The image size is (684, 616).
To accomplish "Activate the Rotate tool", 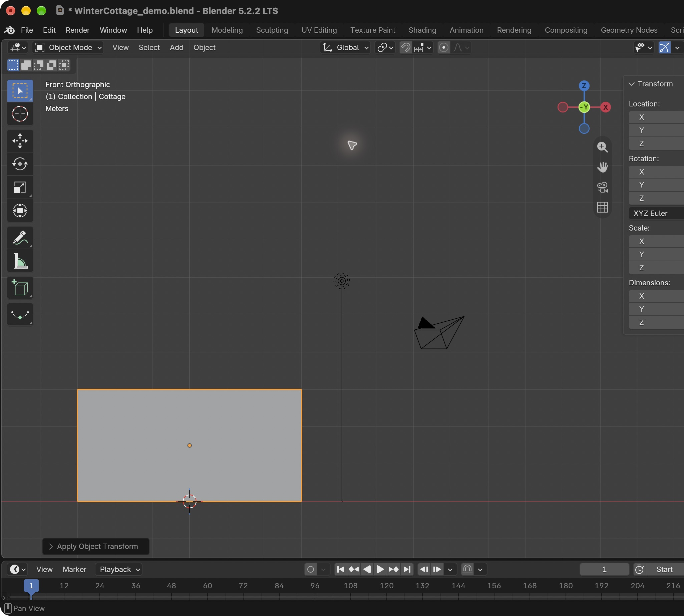I will [20, 164].
